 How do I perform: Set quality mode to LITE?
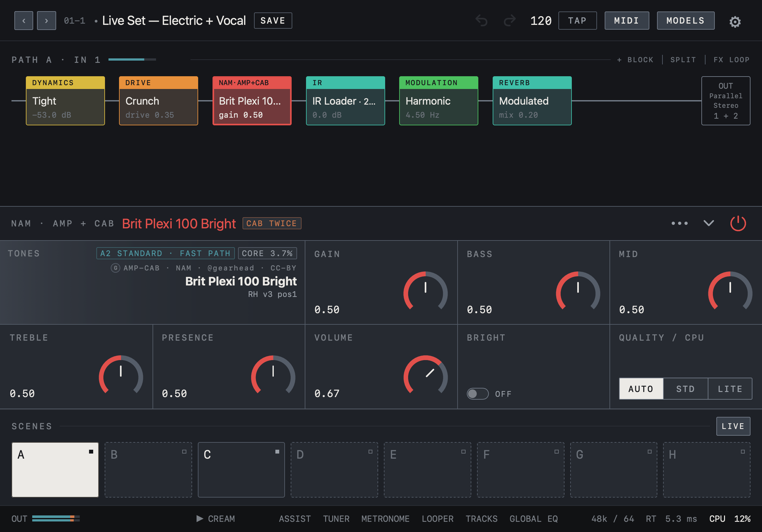click(730, 388)
